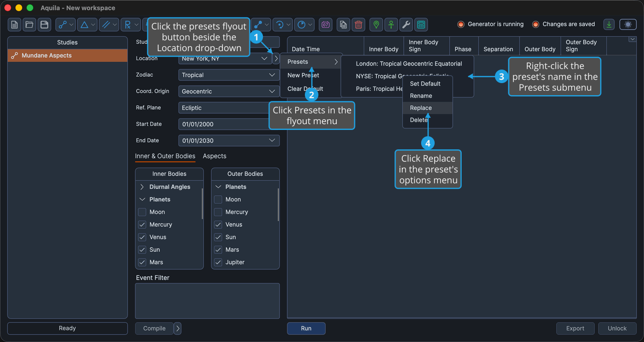
Task: Expand Diurnal Angles in Inner Bodies
Action: point(142,187)
